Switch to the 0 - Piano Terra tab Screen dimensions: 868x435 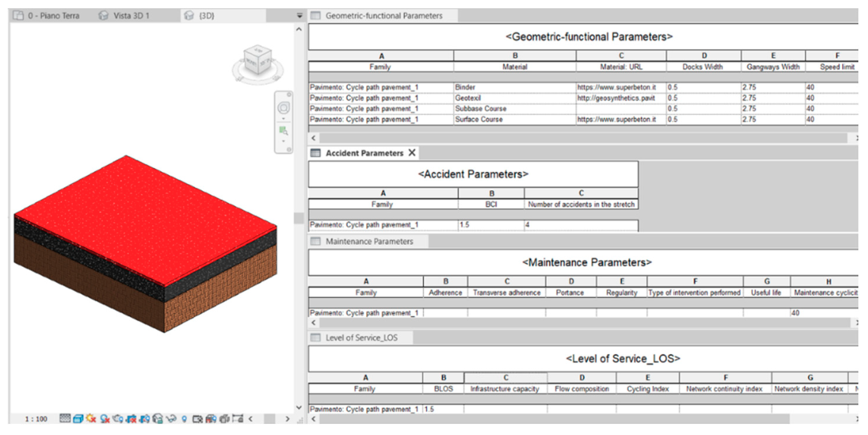click(53, 16)
